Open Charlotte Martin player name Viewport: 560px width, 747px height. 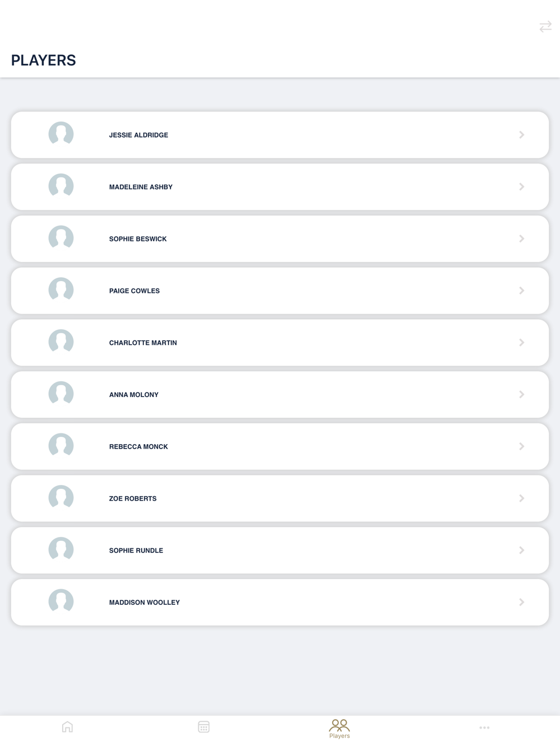point(143,343)
